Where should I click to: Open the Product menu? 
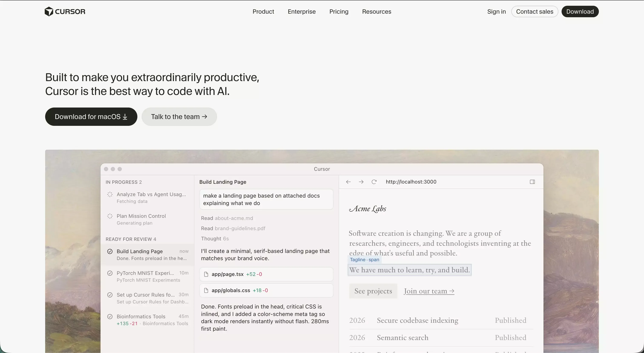263,11
